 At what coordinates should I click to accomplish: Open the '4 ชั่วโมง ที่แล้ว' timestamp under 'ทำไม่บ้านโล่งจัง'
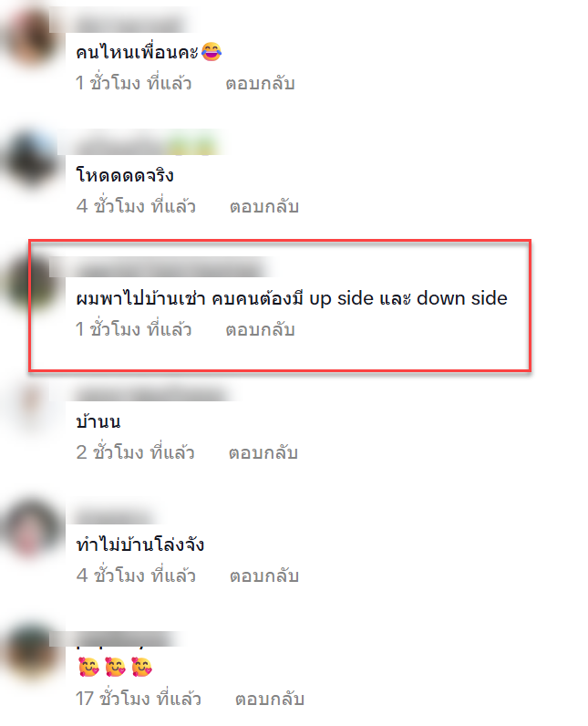(136, 576)
